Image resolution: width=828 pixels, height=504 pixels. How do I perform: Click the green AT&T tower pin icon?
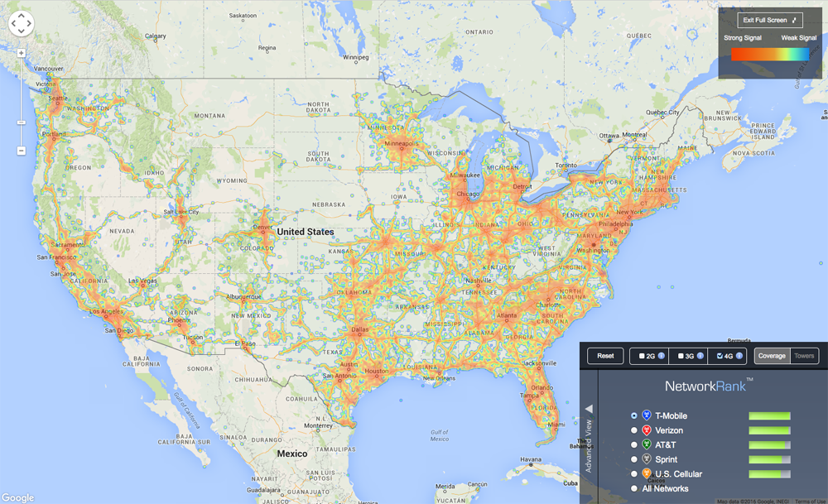click(647, 444)
